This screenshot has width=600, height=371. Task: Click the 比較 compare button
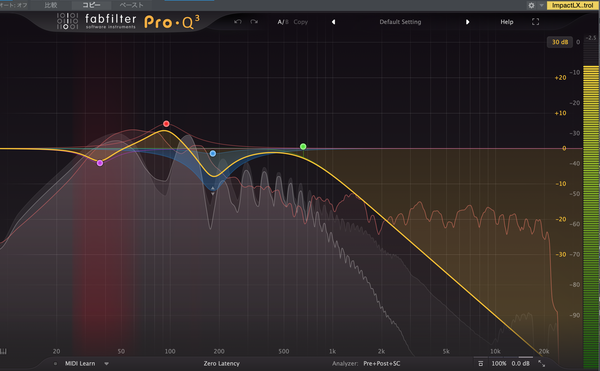point(51,5)
